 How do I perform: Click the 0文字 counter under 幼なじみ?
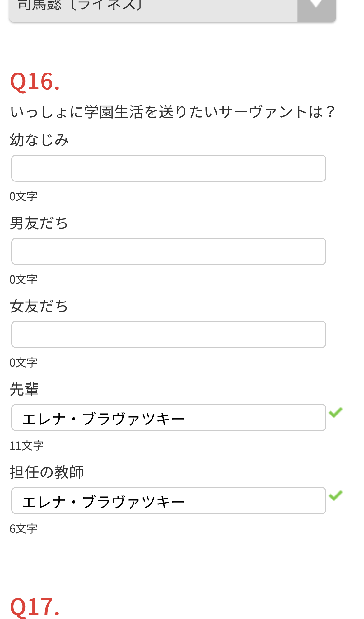click(23, 197)
